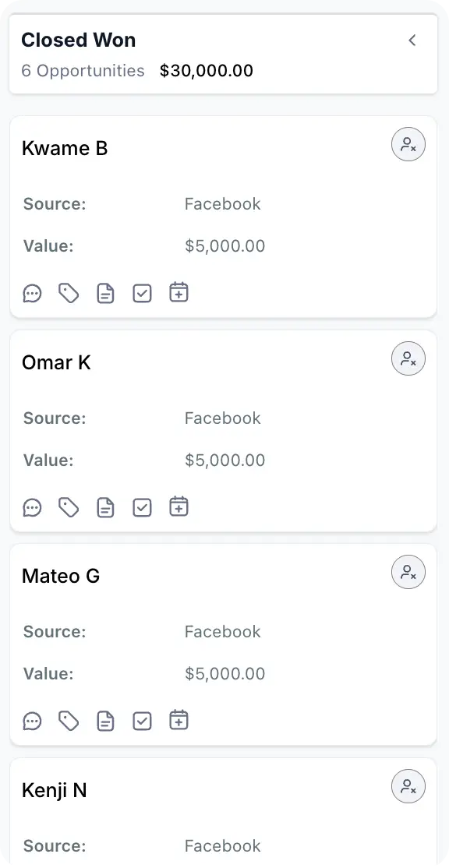Click unassigned user icon on Kenji N card
Viewport: 449px width, 868px height.
tap(408, 786)
